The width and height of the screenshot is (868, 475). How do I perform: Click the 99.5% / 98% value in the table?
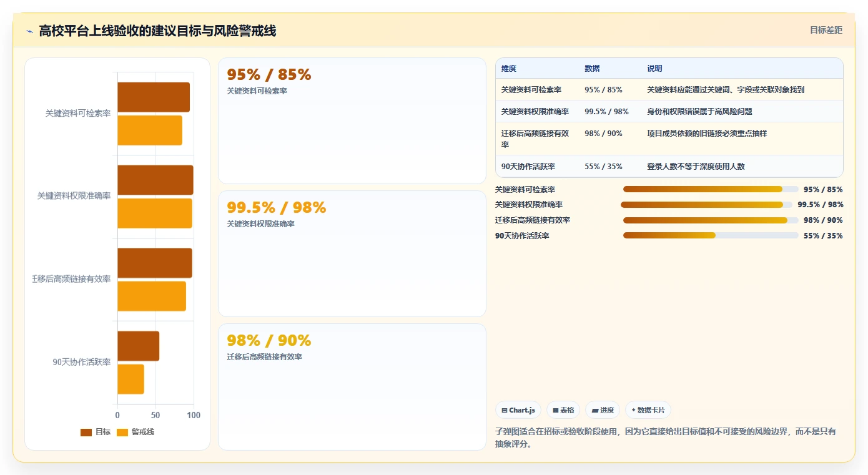[606, 112]
